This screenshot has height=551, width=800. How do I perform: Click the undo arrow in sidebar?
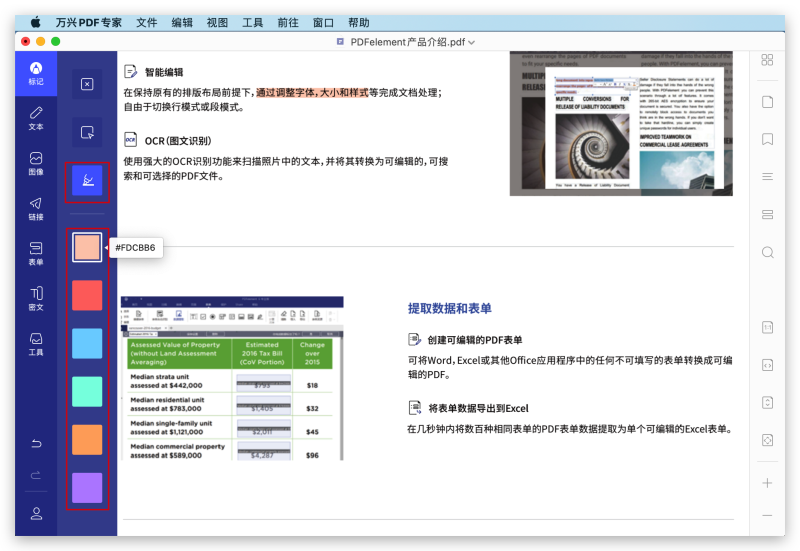pyautogui.click(x=36, y=443)
